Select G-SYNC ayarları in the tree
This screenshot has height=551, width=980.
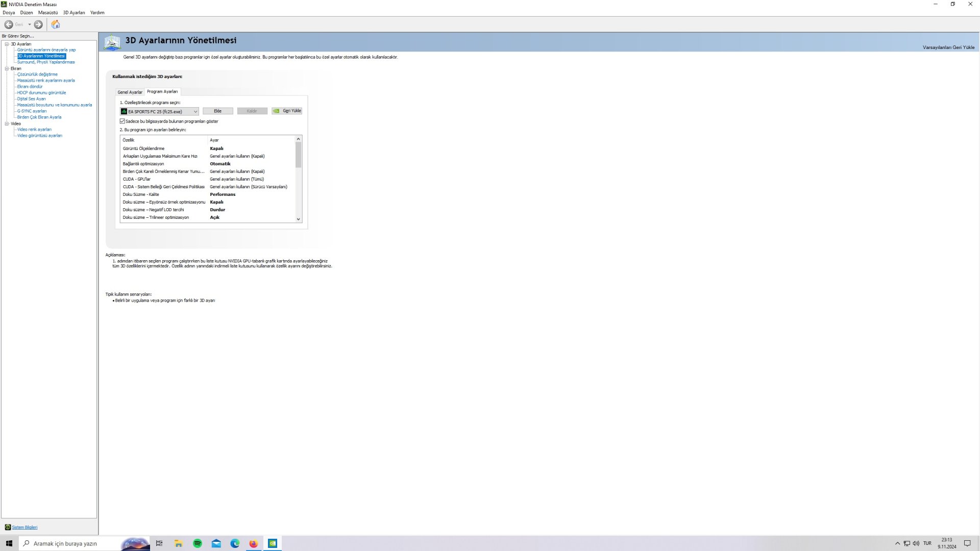pyautogui.click(x=32, y=111)
